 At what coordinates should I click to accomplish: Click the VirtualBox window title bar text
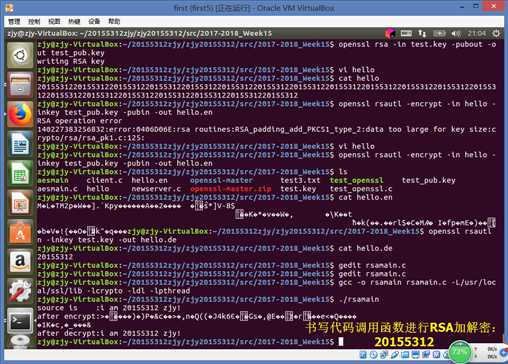(x=254, y=8)
